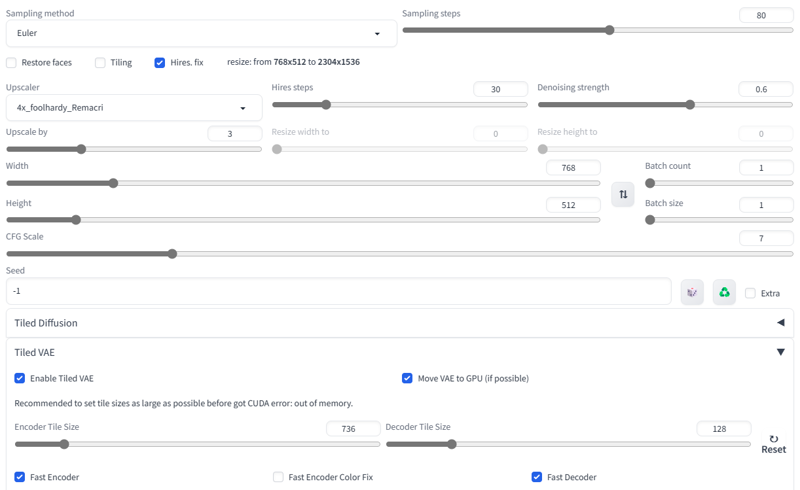Uncheck the Fast Decoder option

coord(537,477)
